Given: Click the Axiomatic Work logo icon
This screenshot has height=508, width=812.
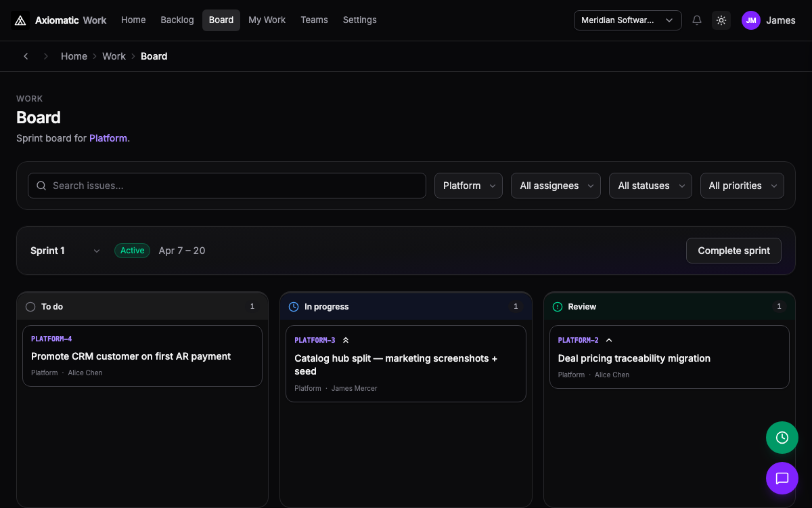Looking at the screenshot, I should click(x=20, y=20).
